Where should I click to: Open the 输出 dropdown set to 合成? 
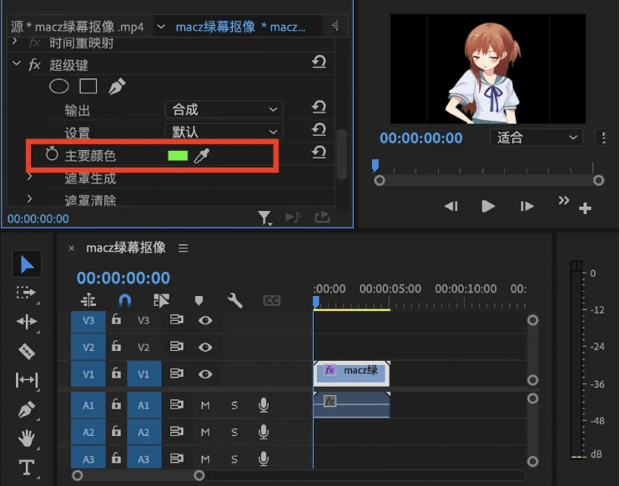tap(224, 109)
